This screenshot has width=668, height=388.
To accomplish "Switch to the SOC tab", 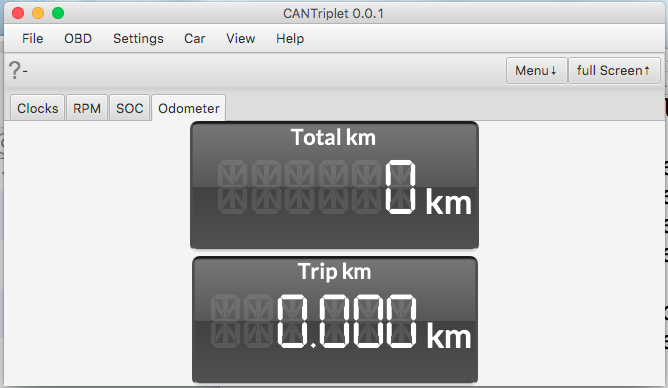I will point(130,108).
